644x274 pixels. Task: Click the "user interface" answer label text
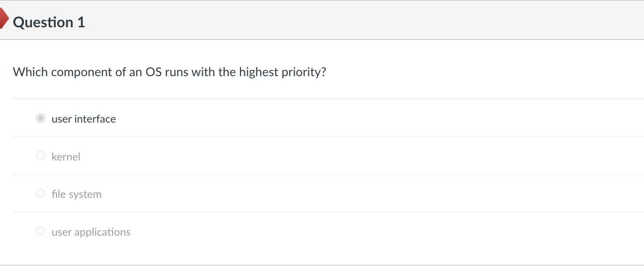point(84,119)
